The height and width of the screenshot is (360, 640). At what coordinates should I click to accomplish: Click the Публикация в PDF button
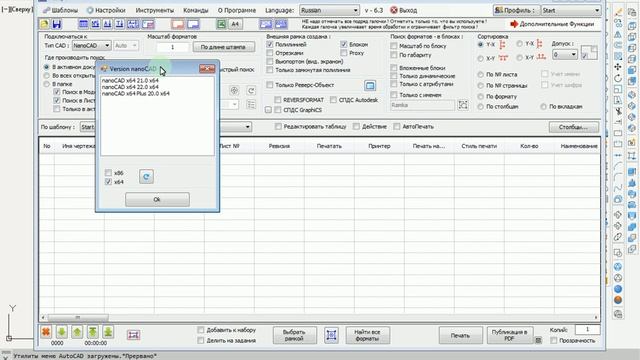point(509,335)
